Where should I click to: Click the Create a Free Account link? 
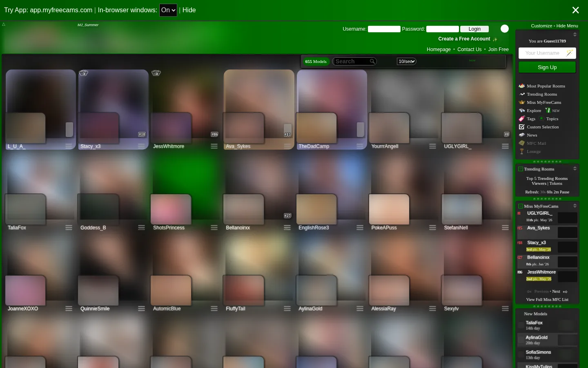click(x=464, y=39)
